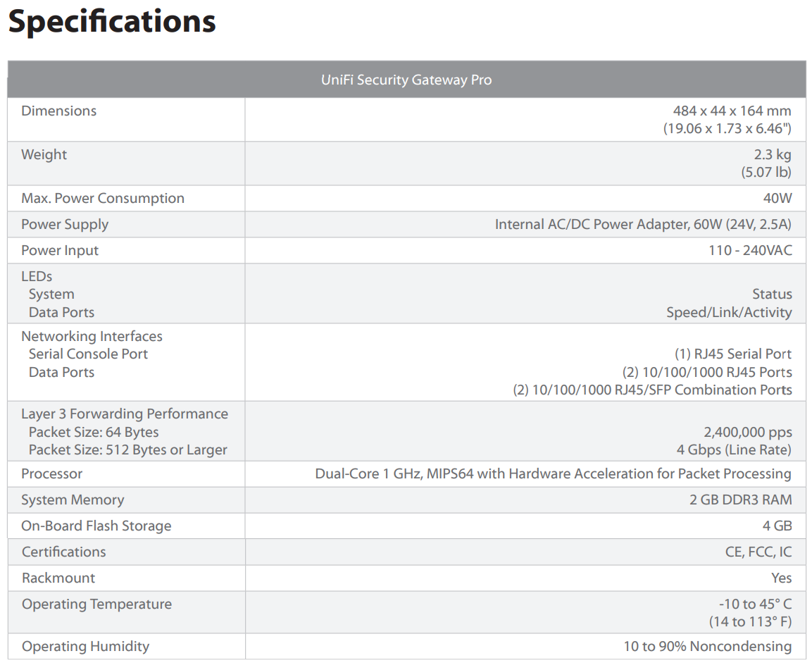Click the Weight row label
The width and height of the screenshot is (812, 663).
[x=44, y=155]
